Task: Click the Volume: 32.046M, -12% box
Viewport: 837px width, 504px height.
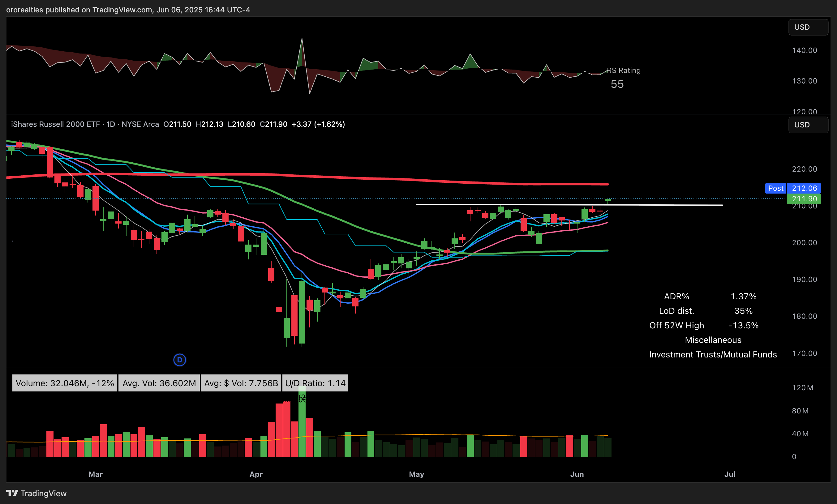Action: tap(65, 383)
